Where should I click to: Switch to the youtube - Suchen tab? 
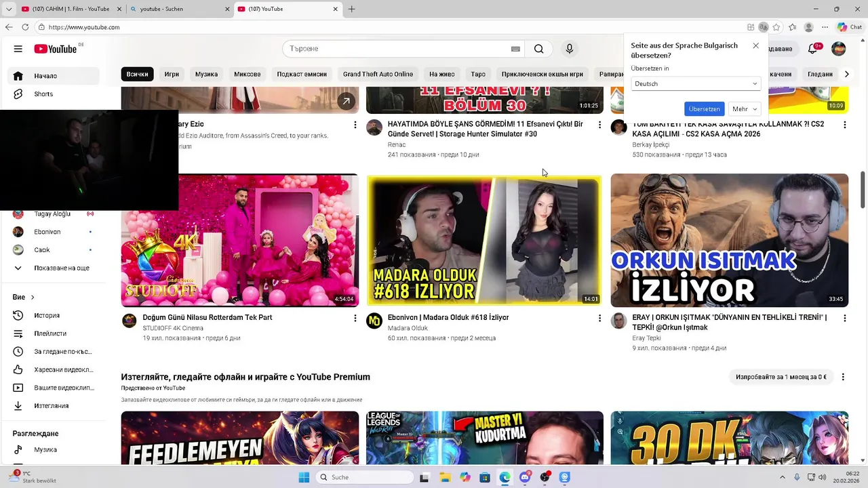click(178, 9)
